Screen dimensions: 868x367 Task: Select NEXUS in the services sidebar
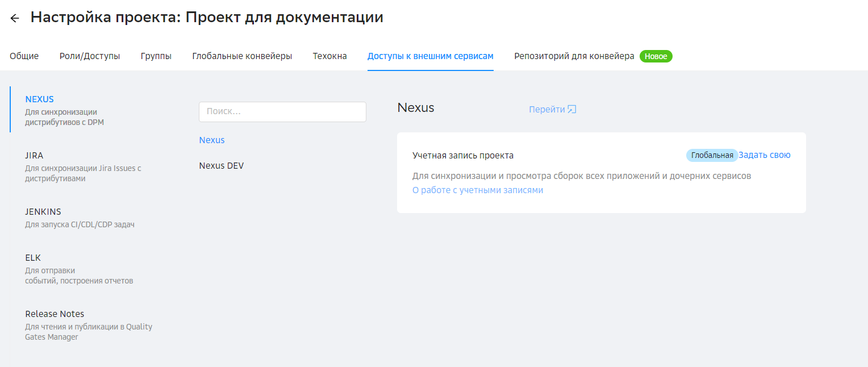(40, 99)
